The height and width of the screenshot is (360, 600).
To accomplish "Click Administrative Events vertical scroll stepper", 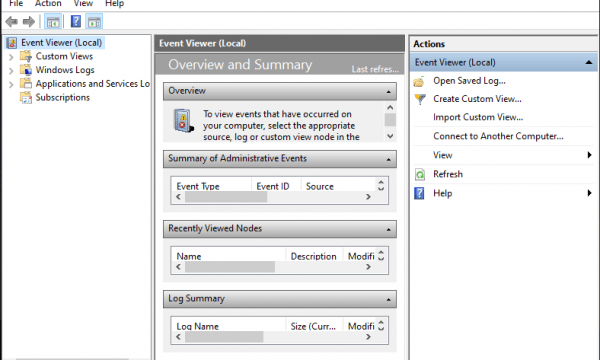I will coord(381,185).
